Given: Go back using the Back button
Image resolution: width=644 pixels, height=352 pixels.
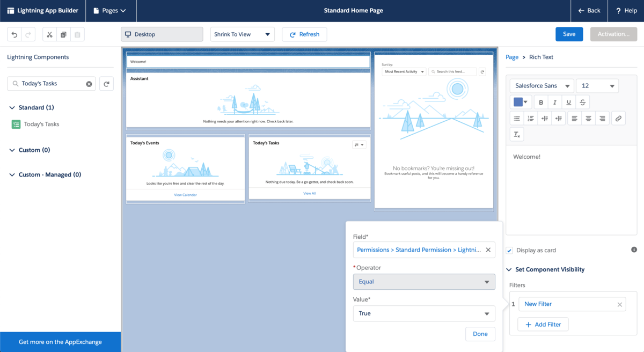Looking at the screenshot, I should (589, 11).
